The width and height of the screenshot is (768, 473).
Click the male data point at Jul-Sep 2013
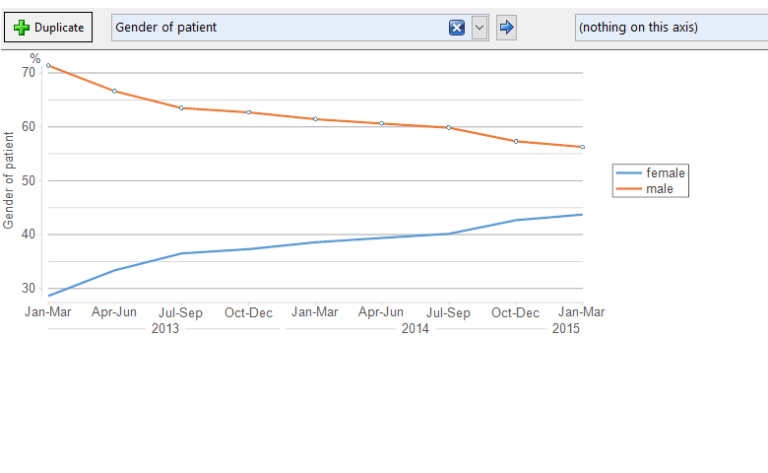182,108
